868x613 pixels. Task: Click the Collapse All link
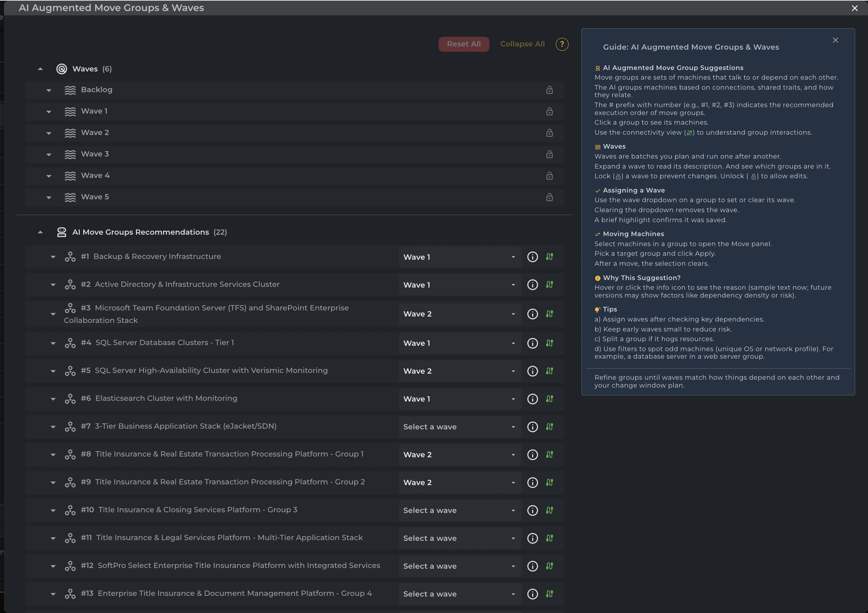pos(522,44)
